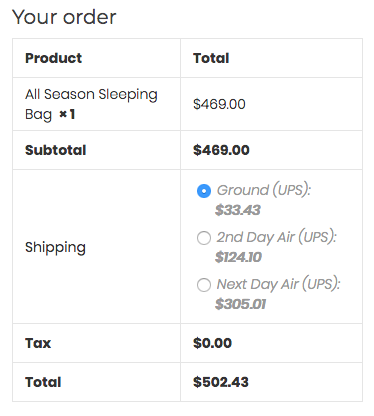
Task: Click the $305.01 shipping price
Action: point(240,304)
